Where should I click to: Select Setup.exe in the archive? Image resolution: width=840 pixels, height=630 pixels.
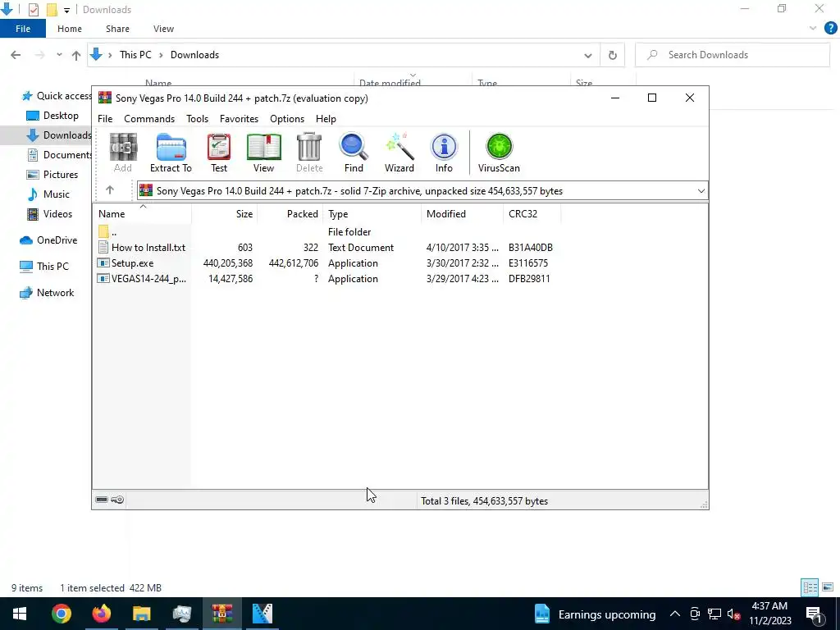126,263
